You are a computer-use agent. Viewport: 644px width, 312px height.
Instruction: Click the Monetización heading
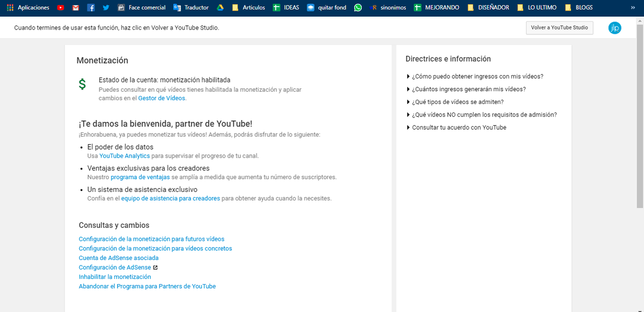(x=102, y=61)
